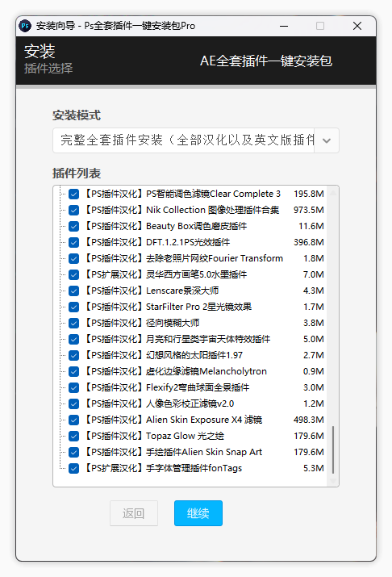Click the scrollbar up arrow in plugin list
Viewport: 392px width, 577px height.
(333, 193)
